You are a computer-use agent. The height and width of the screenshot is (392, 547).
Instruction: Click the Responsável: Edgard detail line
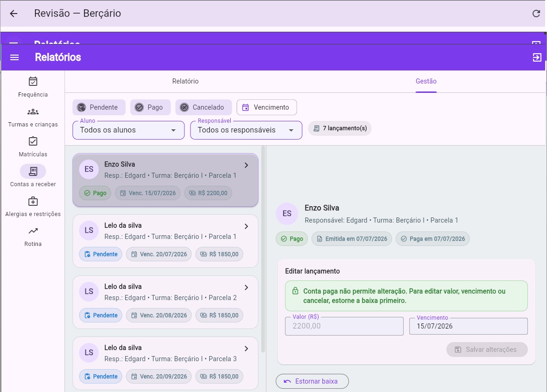coord(381,221)
